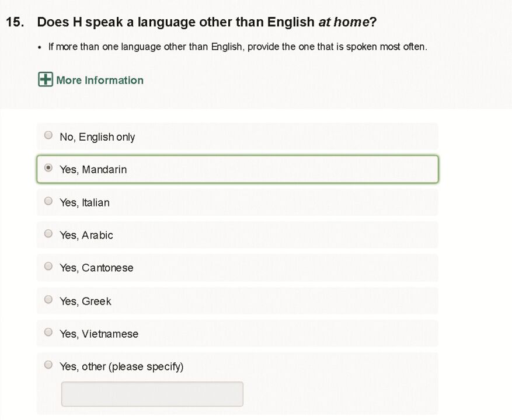Expand the More Information link text

(x=100, y=80)
